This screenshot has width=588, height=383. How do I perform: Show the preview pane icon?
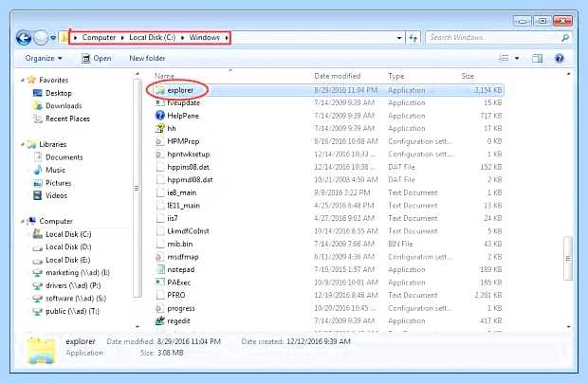click(537, 58)
